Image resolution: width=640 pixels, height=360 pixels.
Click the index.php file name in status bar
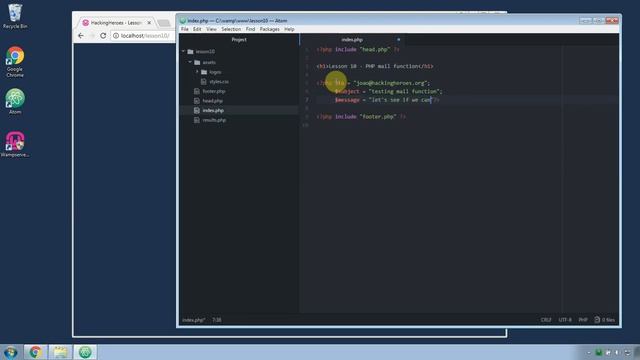click(x=193, y=320)
